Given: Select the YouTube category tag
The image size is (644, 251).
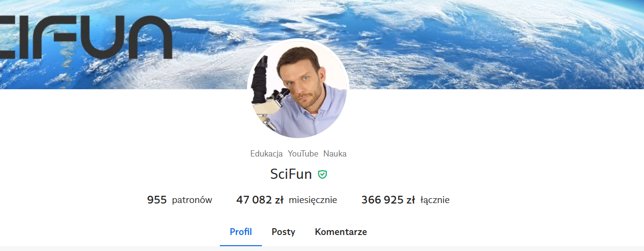Looking at the screenshot, I should tap(303, 154).
